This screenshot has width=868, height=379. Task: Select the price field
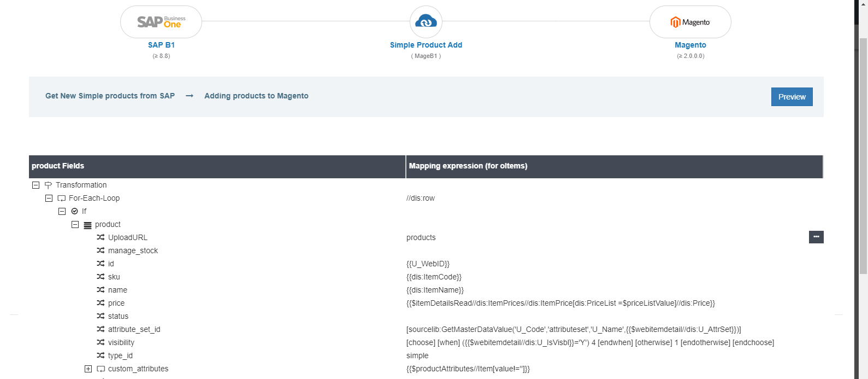pos(116,303)
